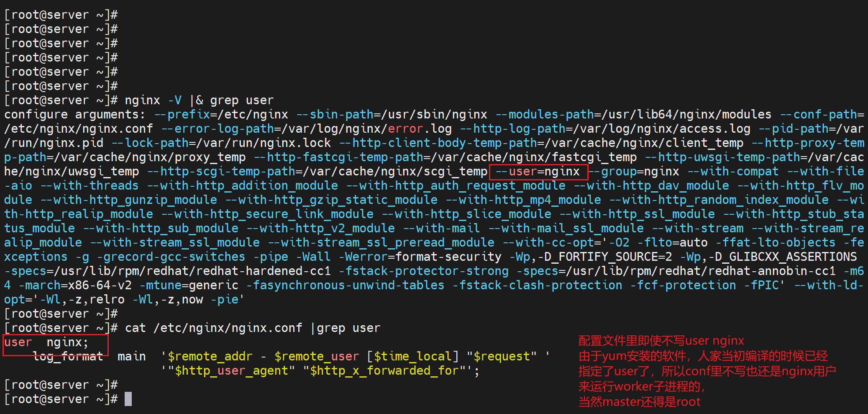Click the red annotation '当然master还得是root'
The height and width of the screenshot is (414, 868).
(x=639, y=402)
